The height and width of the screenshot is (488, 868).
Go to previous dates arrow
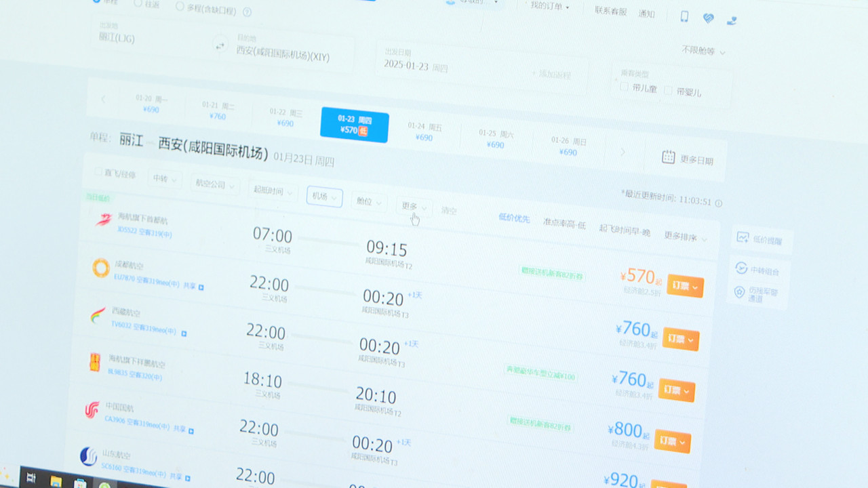(x=103, y=99)
